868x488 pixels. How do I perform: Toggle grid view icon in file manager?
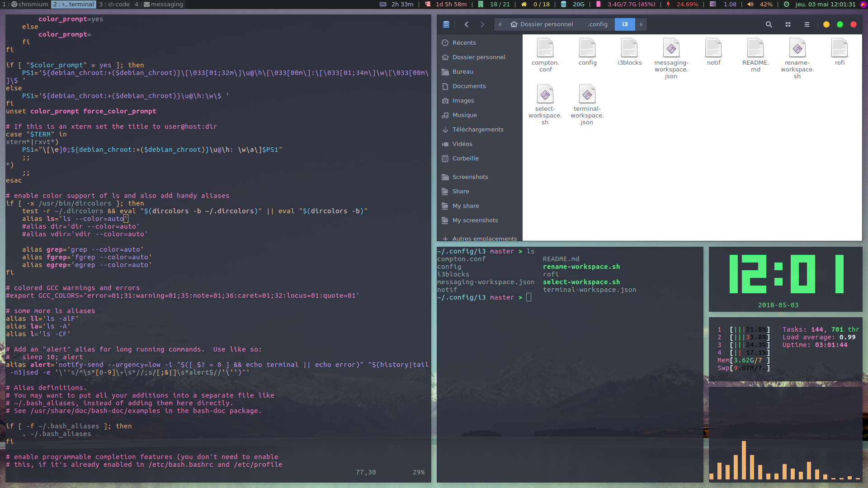(788, 24)
